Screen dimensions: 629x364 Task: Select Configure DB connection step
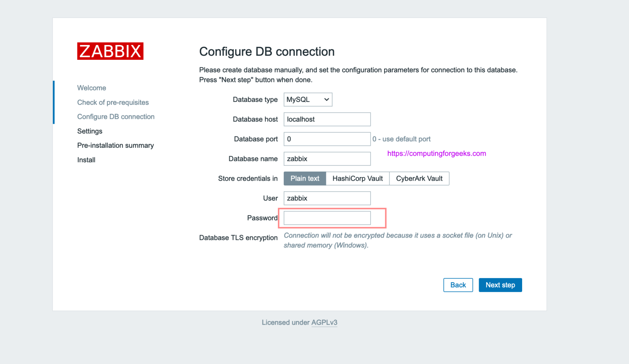pos(116,116)
